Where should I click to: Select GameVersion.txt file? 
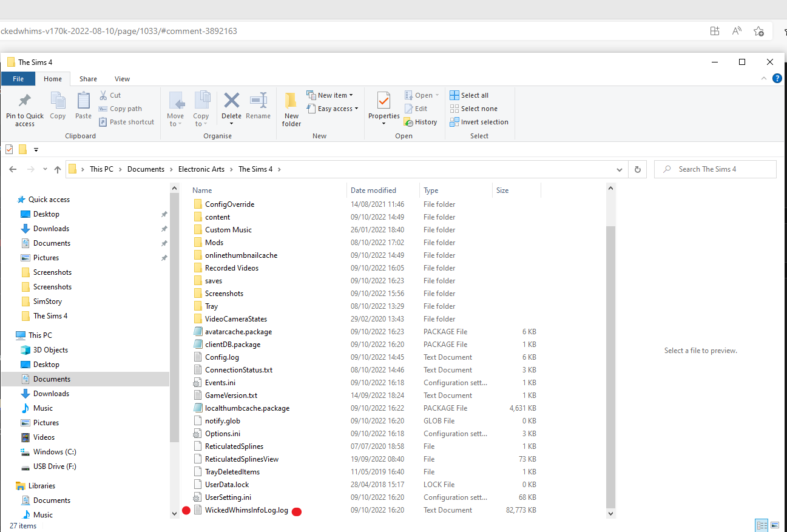click(x=231, y=396)
